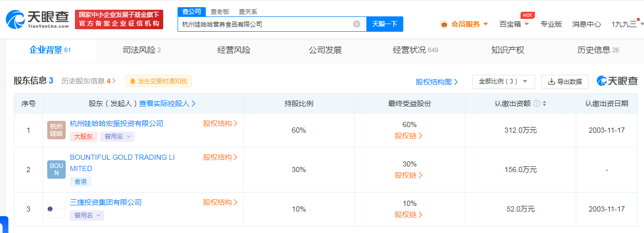This screenshot has width=644, height=233.
Task: Open 三捷投资集团有限公司 shareholder link
Action: pyautogui.click(x=106, y=202)
